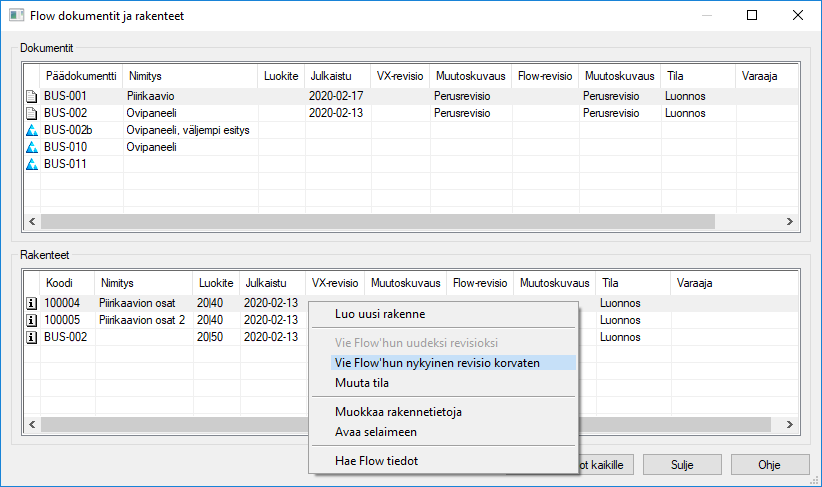The image size is (822, 487).
Task: Click the document icon beside BUS-001
Action: click(31, 96)
